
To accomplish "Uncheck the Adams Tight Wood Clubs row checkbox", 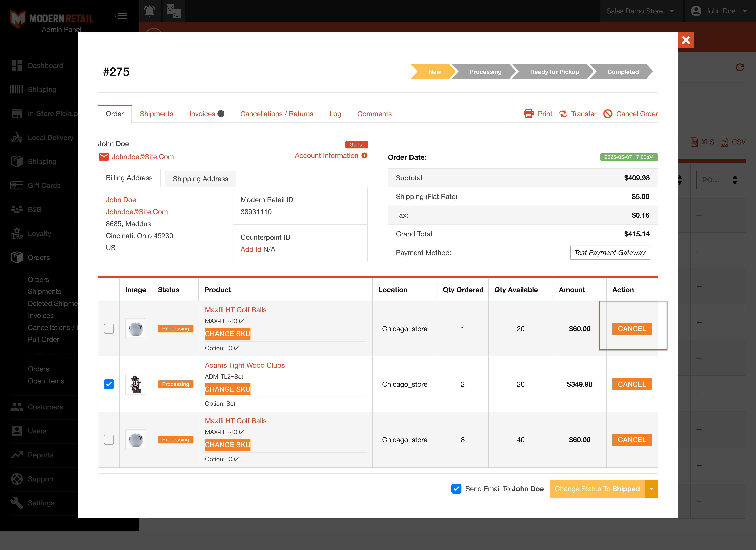I will [109, 384].
